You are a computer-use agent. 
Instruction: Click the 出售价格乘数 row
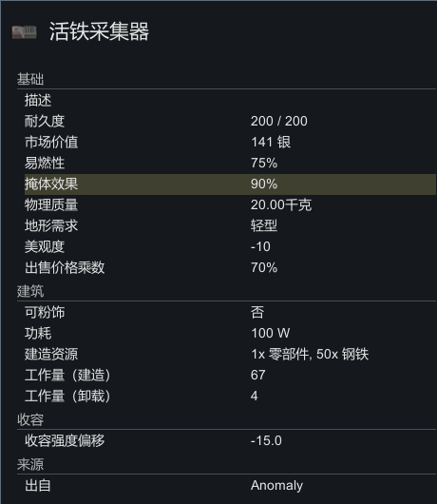point(230,268)
